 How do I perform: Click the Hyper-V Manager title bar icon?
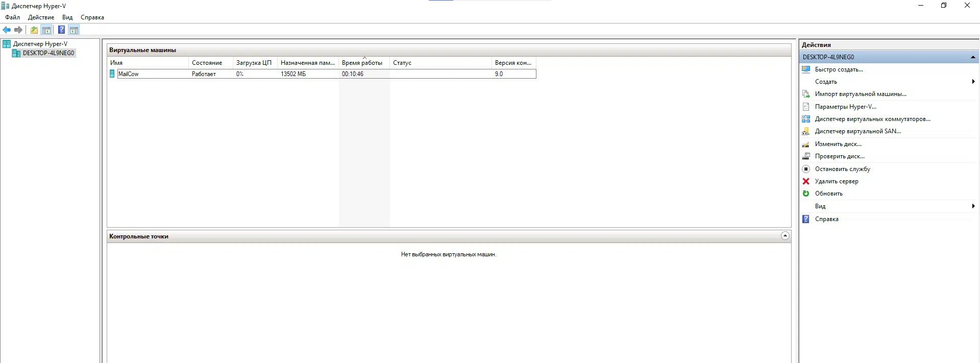[x=5, y=6]
